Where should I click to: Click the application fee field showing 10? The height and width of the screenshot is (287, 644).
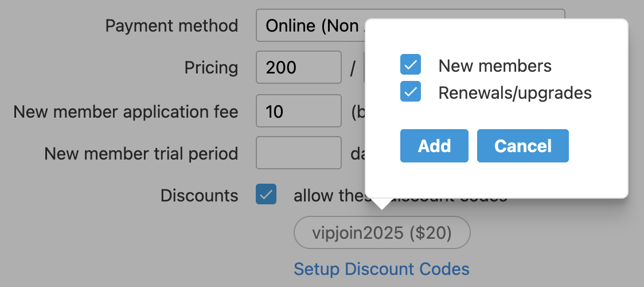299,111
